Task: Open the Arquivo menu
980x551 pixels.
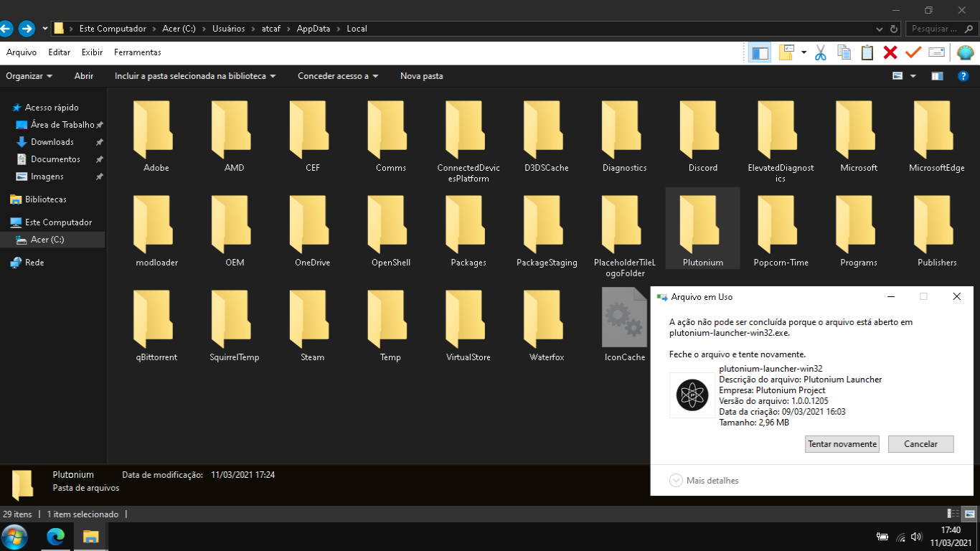Action: tap(22, 52)
